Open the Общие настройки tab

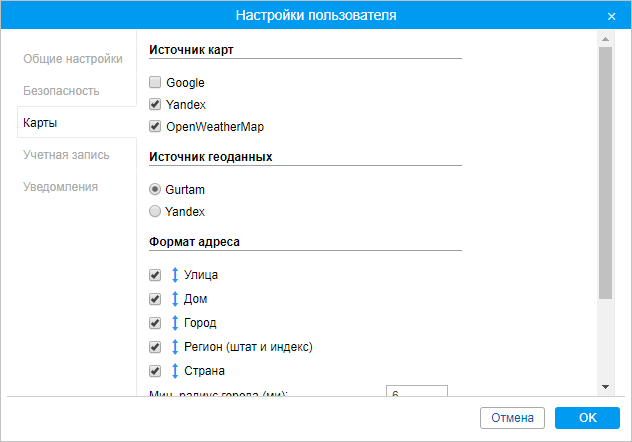73,59
